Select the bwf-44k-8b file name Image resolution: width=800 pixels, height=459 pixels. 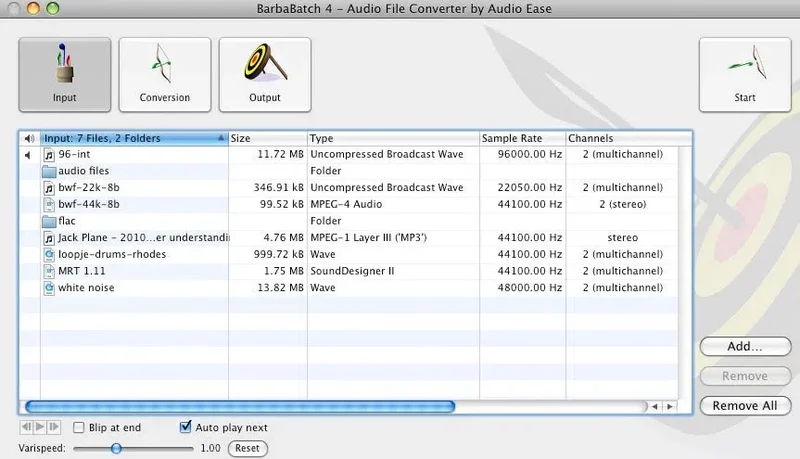click(89, 204)
